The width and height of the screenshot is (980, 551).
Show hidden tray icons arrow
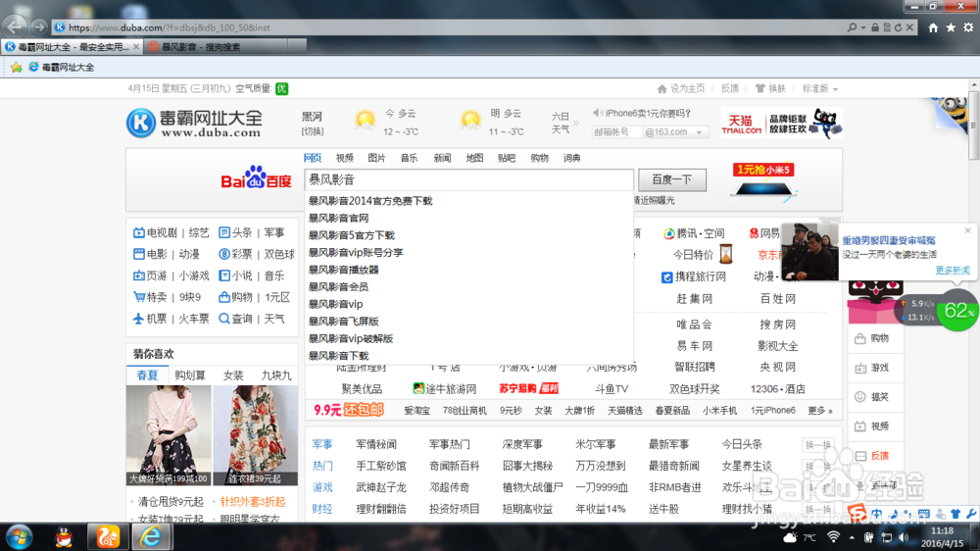852,537
